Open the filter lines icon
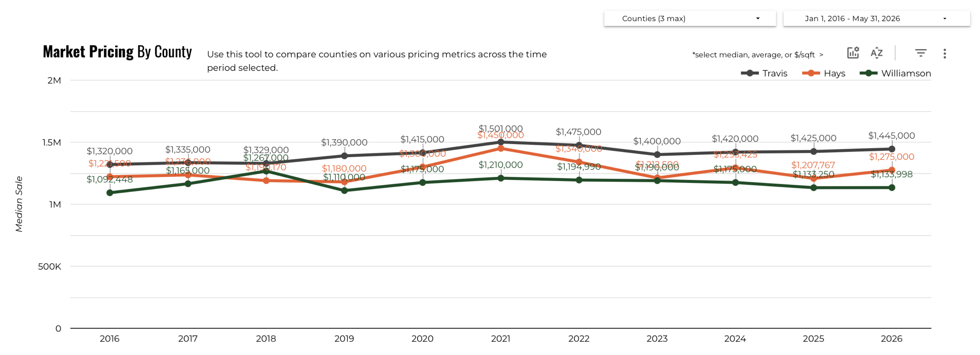The height and width of the screenshot is (355, 980). point(921,53)
